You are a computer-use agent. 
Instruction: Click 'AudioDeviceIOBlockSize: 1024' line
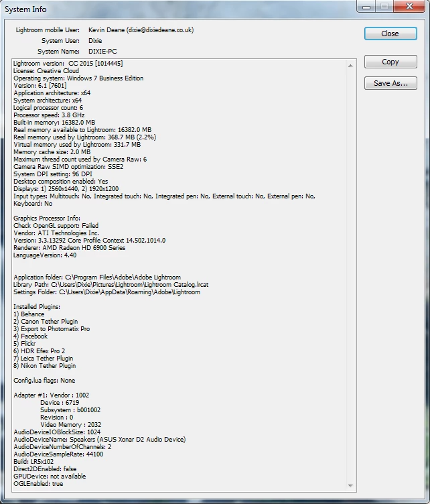[57, 432]
